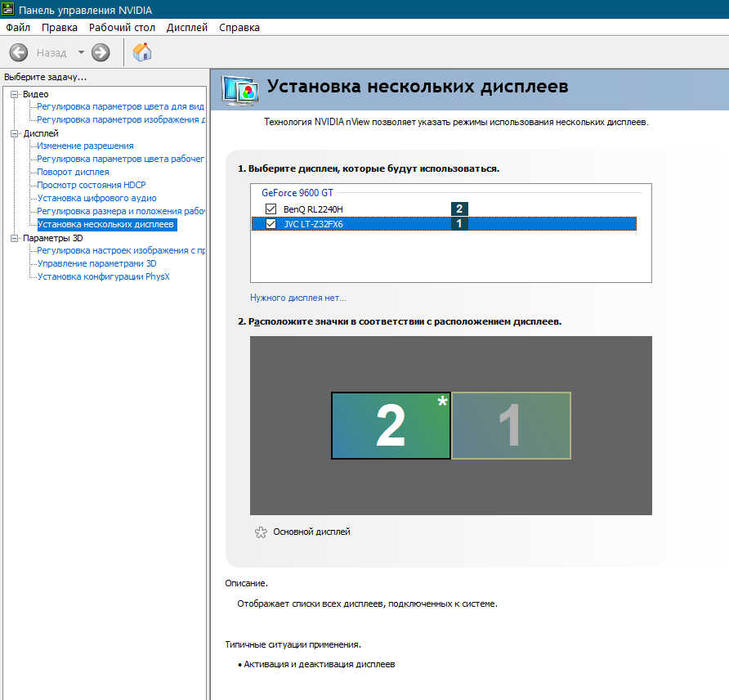
Task: Select the JVC LT-Z32FX6 list row
Action: [x=444, y=224]
